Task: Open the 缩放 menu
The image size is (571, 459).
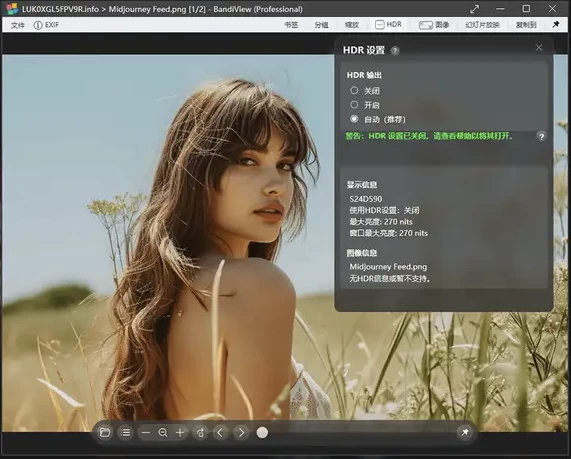Action: (x=352, y=25)
